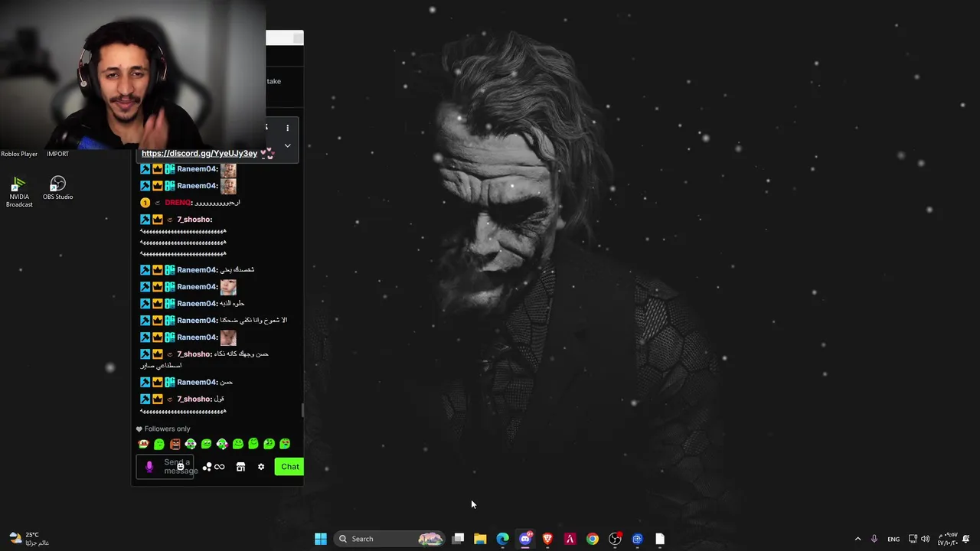Open the volume speaker control
The height and width of the screenshot is (551, 980).
coord(926,539)
